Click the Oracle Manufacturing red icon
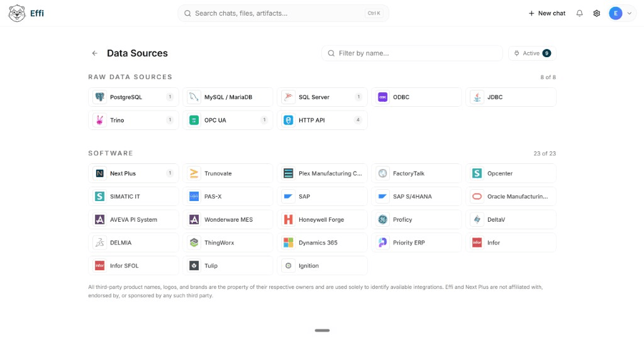The width and height of the screenshot is (644, 338). click(x=477, y=197)
